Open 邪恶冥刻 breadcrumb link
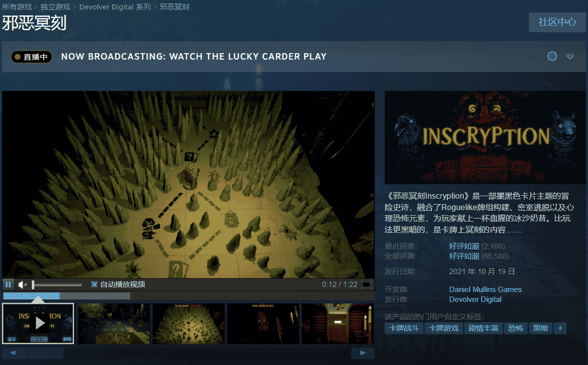588x365 pixels. tap(174, 7)
